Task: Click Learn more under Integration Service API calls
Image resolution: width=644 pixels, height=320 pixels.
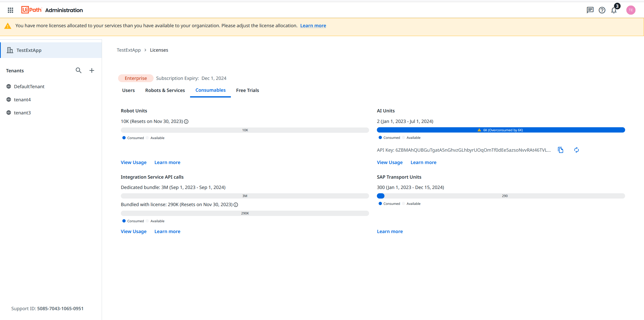Action: (167, 232)
